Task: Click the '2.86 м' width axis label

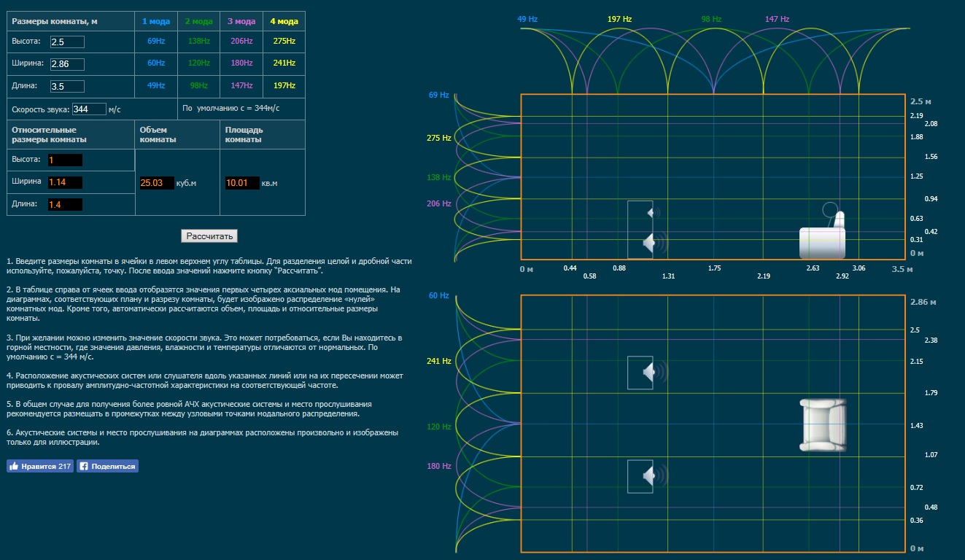Action: tap(923, 301)
